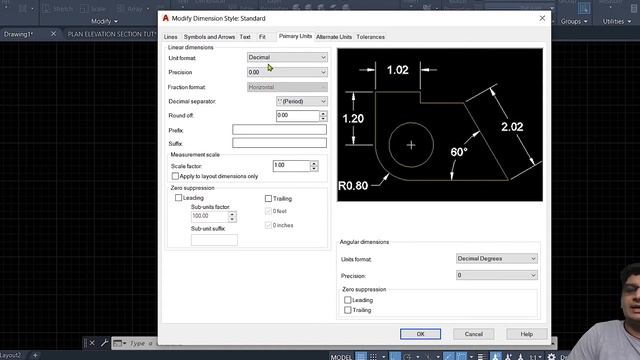
Task: Open the Unit format Decimal dropdown
Action: pyautogui.click(x=287, y=57)
